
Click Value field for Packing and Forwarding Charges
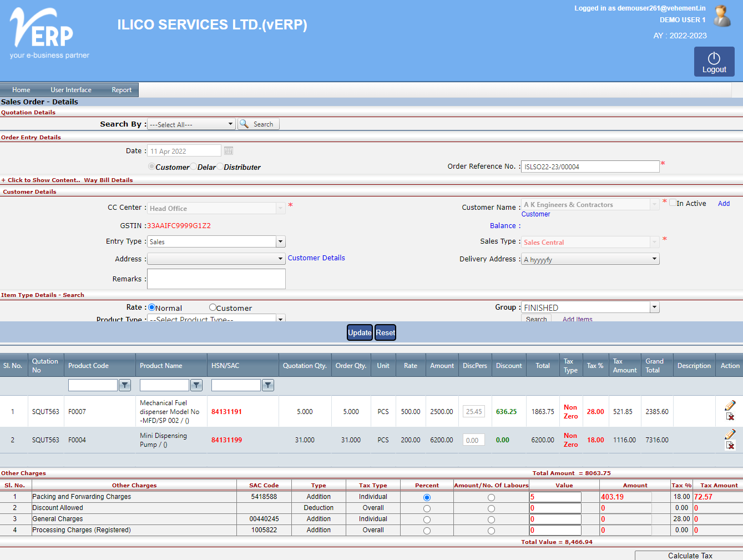[x=555, y=497]
